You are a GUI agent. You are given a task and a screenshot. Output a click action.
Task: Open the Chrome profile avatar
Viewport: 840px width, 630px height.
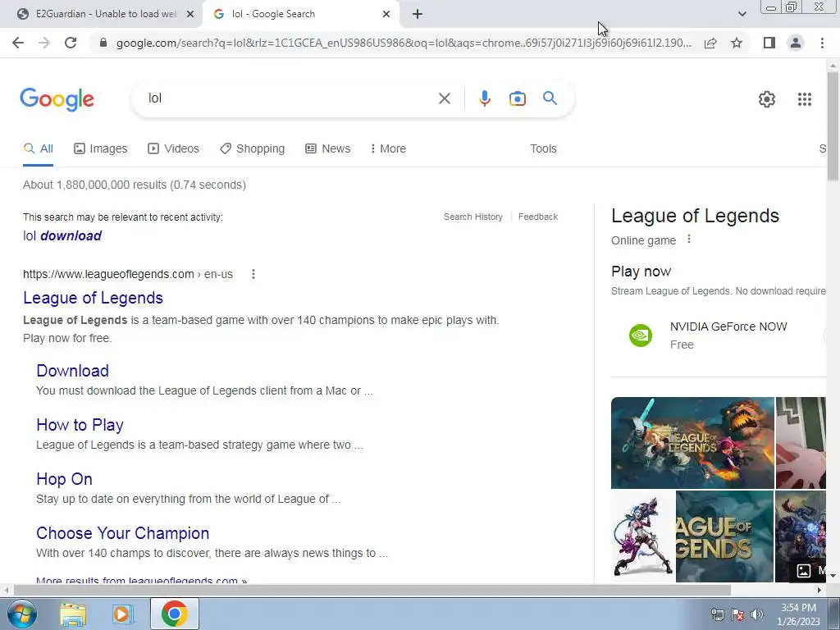(x=796, y=43)
